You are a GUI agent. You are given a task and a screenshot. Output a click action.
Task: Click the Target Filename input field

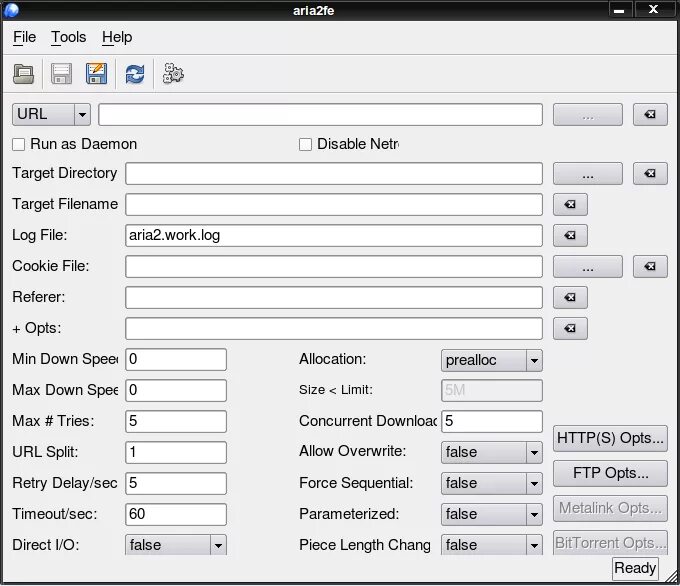click(x=334, y=204)
